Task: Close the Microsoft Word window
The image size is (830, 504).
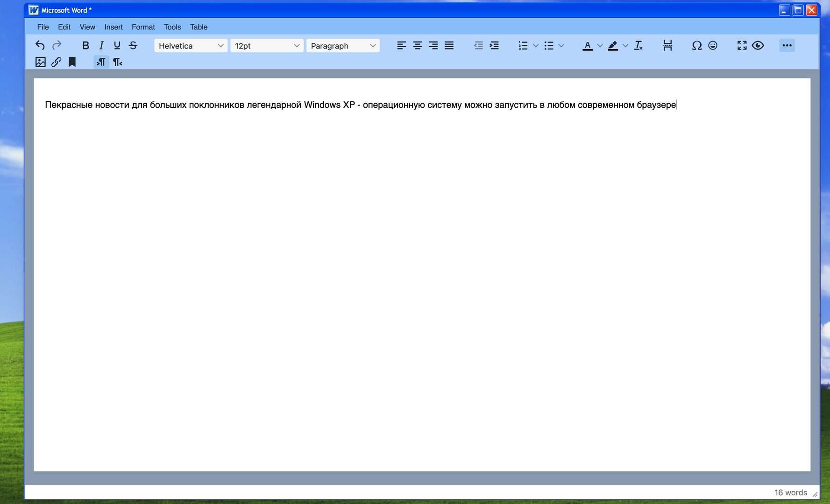Action: click(x=812, y=10)
